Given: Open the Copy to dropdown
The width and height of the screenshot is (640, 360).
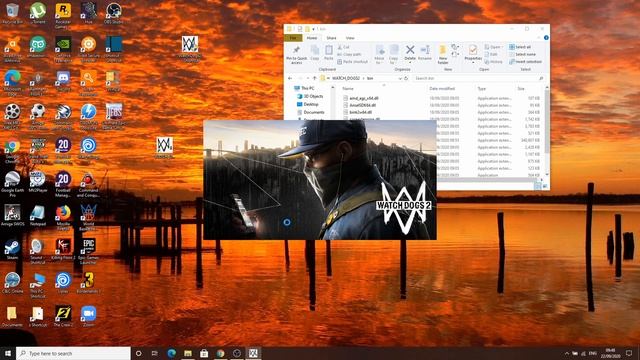Looking at the screenshot, I should pyautogui.click(x=393, y=55).
